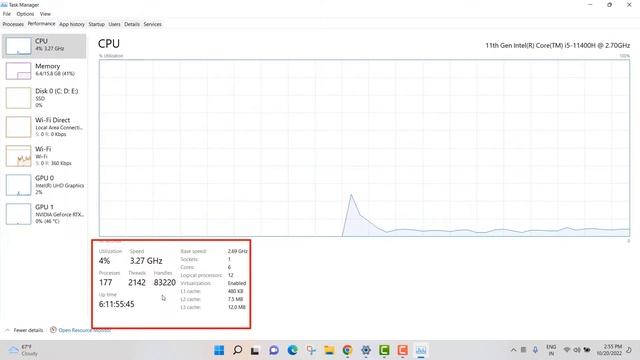The height and width of the screenshot is (360, 640).
Task: Click the 4% utilization value
Action: click(x=104, y=261)
